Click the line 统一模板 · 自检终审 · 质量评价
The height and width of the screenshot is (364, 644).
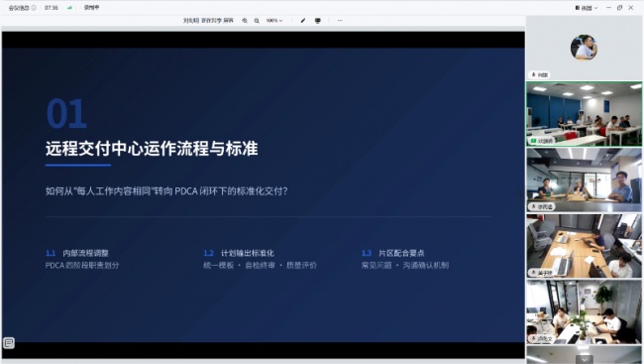260,265
